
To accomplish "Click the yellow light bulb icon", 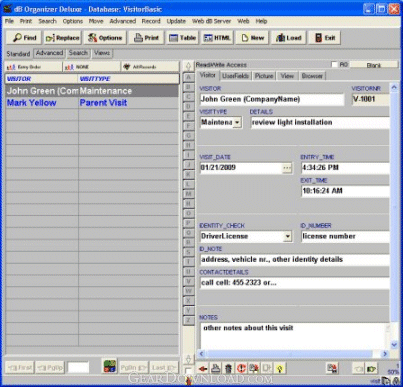I will pos(280,368).
